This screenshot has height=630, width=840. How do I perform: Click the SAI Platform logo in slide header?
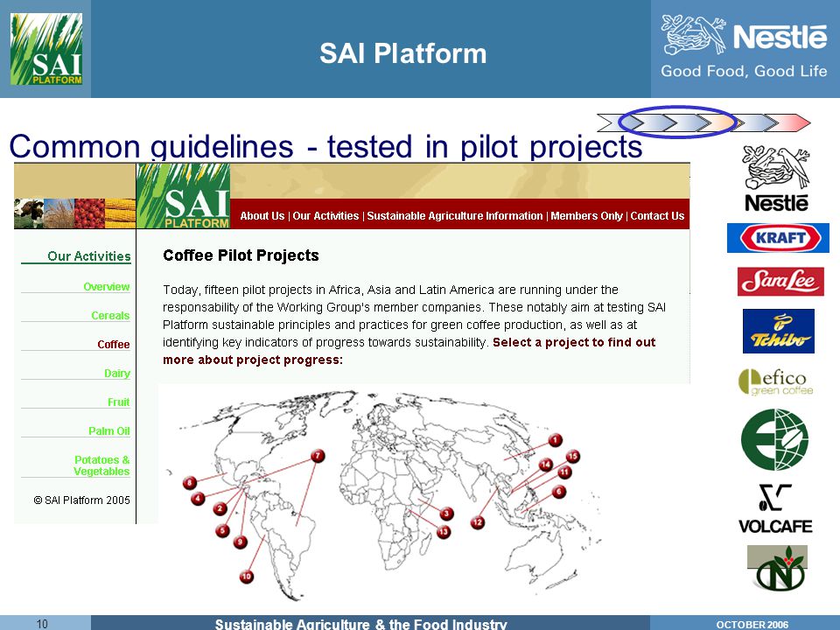point(46,49)
